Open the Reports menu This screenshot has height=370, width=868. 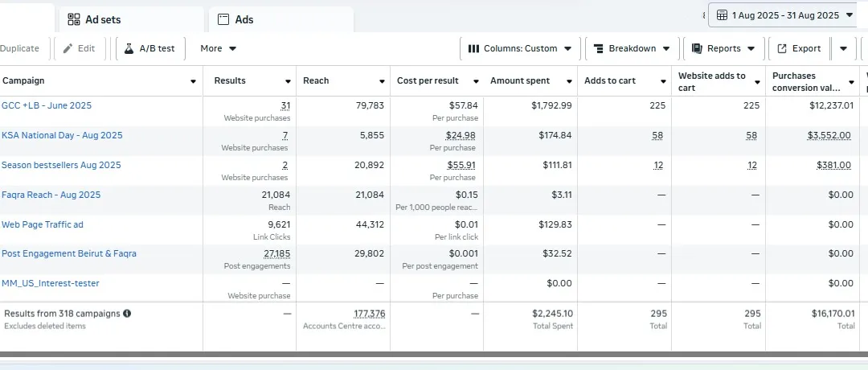coord(723,48)
